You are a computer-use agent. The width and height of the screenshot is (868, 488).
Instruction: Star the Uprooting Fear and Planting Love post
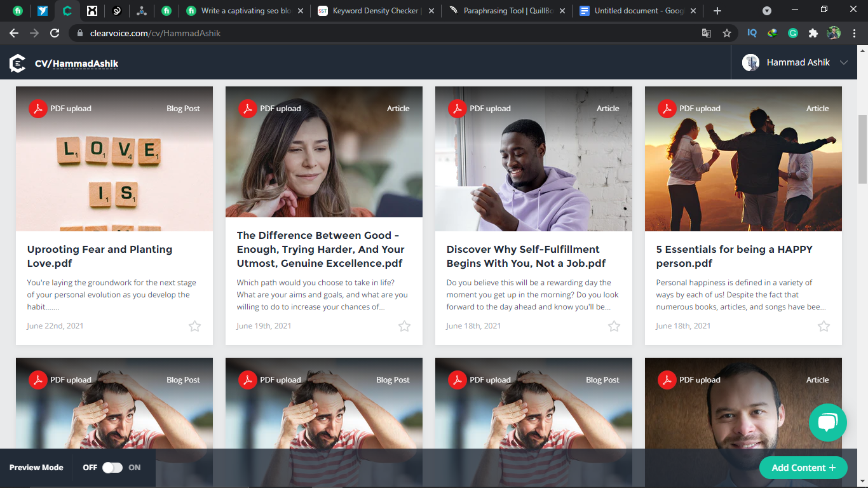click(x=195, y=326)
